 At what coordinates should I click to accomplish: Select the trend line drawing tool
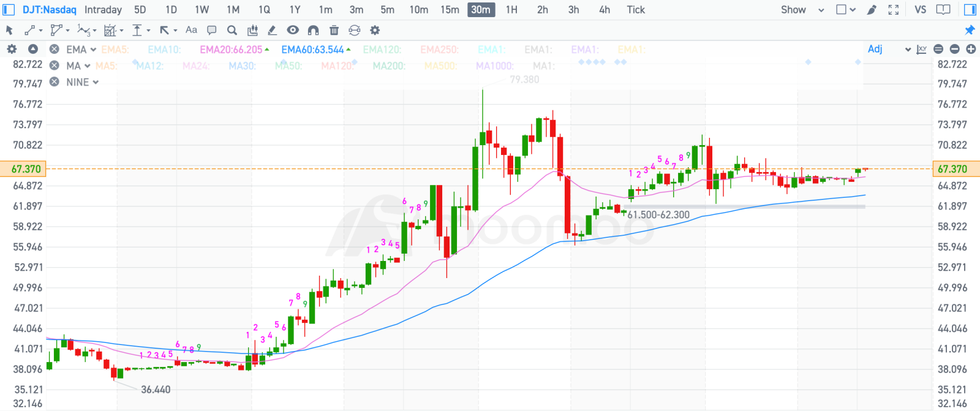[29, 30]
